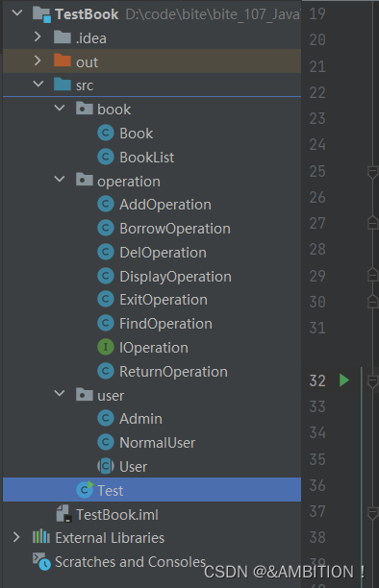The image size is (379, 588).
Task: Click the TestBook project module icon
Action: 41,14
